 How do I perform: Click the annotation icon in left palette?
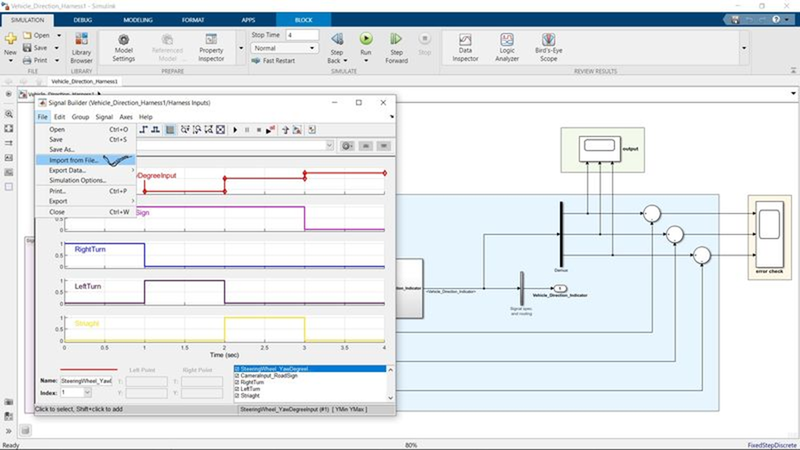click(9, 158)
